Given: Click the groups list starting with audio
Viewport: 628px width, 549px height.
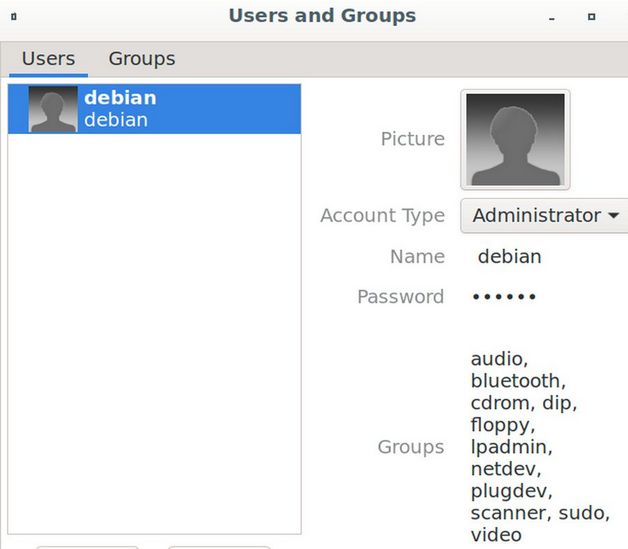Looking at the screenshot, I should 538,446.
